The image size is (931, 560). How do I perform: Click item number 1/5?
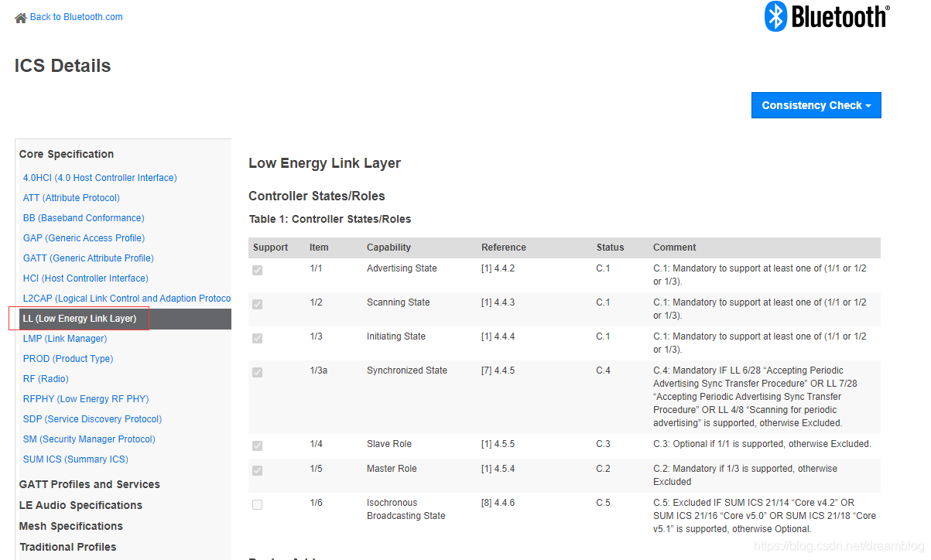tap(316, 469)
